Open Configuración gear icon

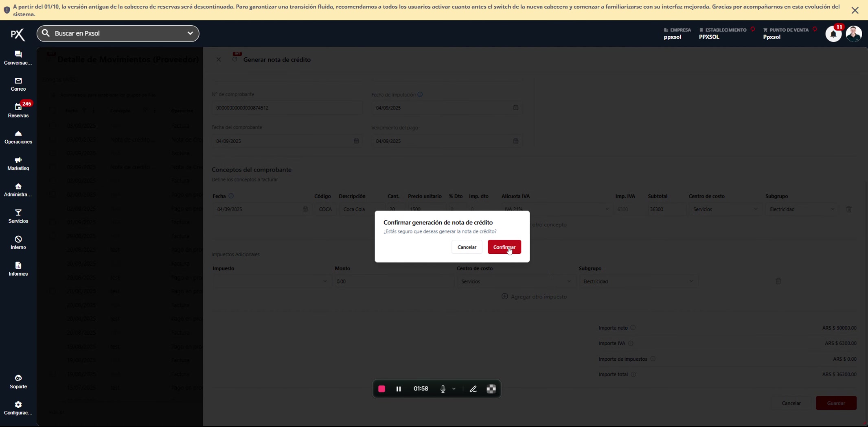(x=18, y=408)
